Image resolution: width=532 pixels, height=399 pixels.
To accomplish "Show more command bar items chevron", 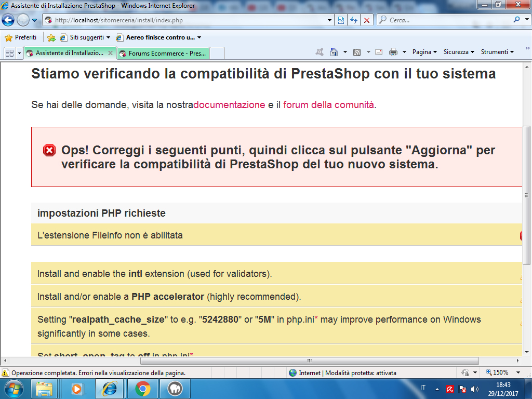I will pos(528,48).
